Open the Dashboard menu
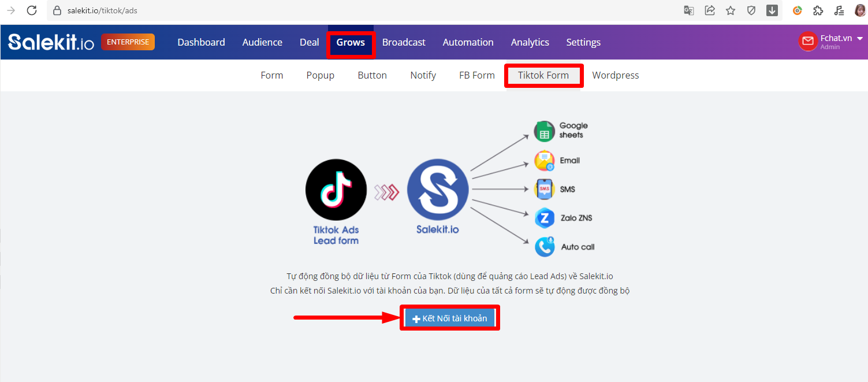 [x=201, y=42]
